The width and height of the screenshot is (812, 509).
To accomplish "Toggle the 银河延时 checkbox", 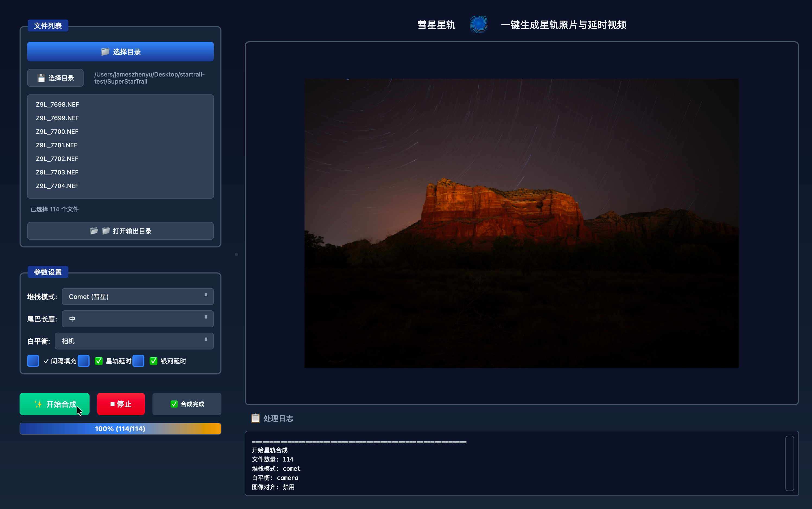I will (x=138, y=361).
